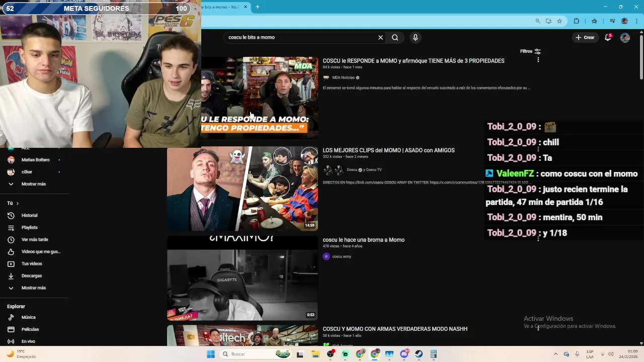Start voice search with the microphone icon
Viewport: 644px width, 362px height.
(415, 37)
